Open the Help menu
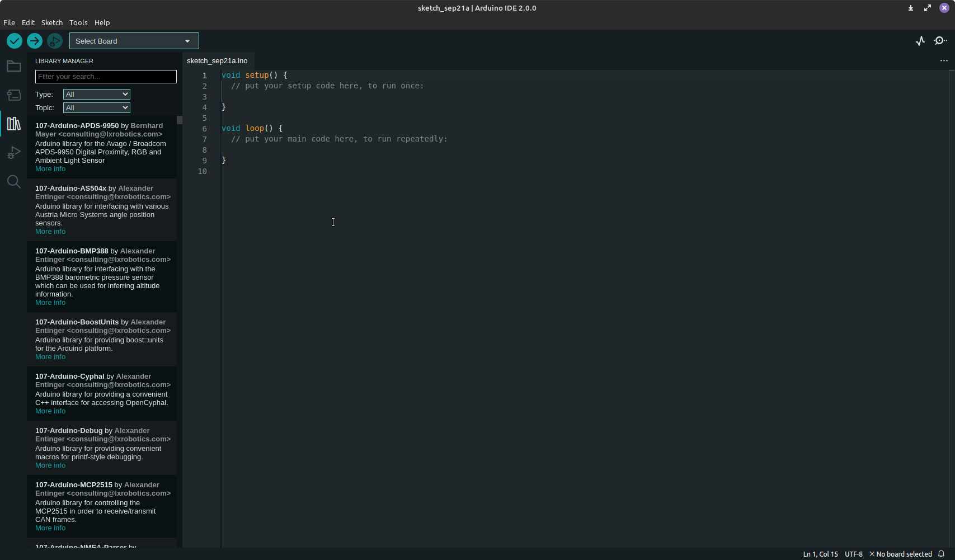The height and width of the screenshot is (560, 955). pyautogui.click(x=102, y=22)
